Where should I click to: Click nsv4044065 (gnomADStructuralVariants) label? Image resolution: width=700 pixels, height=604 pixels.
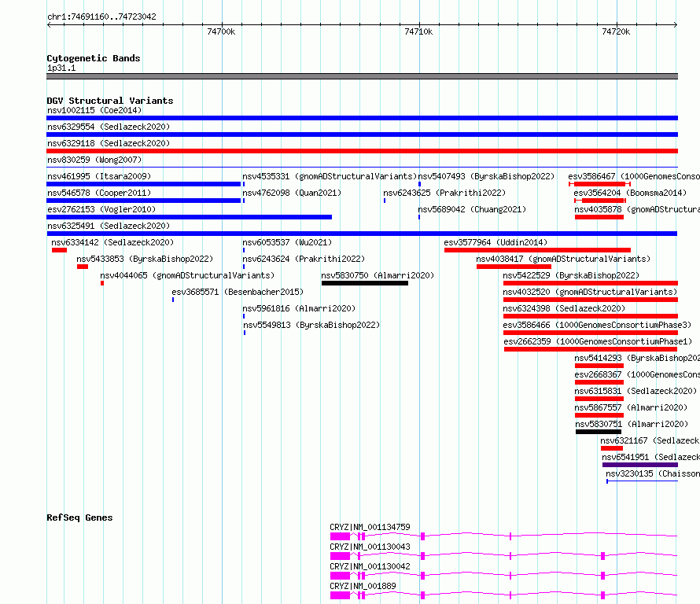(187, 275)
